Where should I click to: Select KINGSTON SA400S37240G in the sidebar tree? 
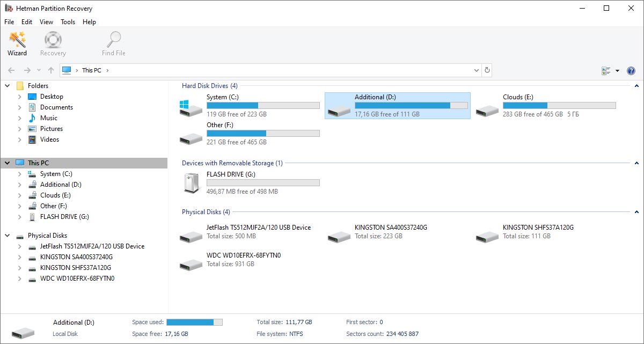(76, 257)
